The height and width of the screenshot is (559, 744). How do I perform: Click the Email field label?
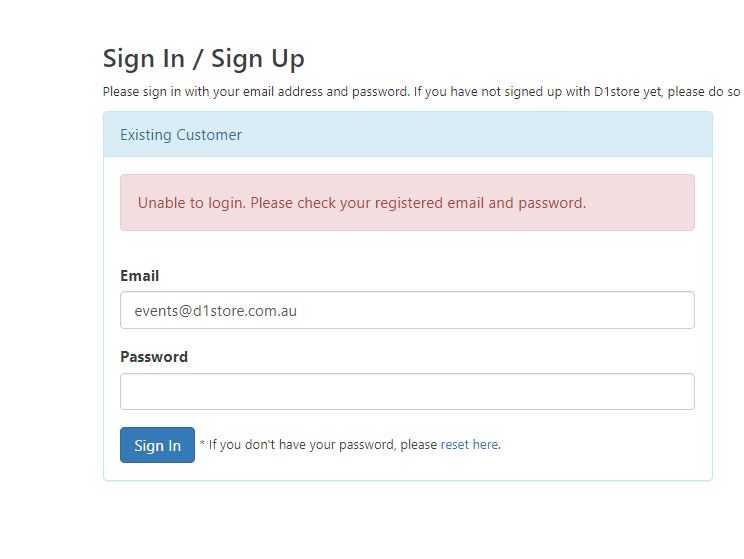[x=139, y=276]
